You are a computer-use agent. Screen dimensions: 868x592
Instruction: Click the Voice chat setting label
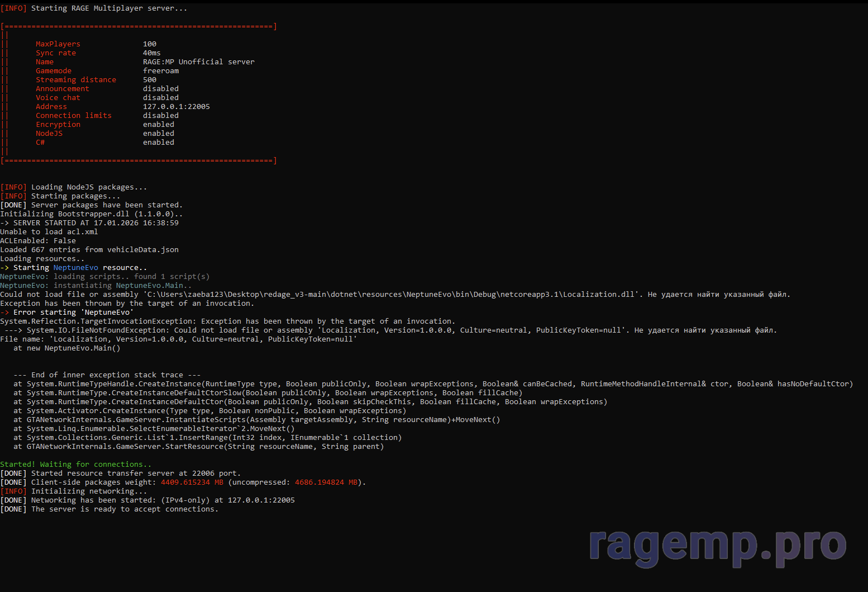point(58,98)
